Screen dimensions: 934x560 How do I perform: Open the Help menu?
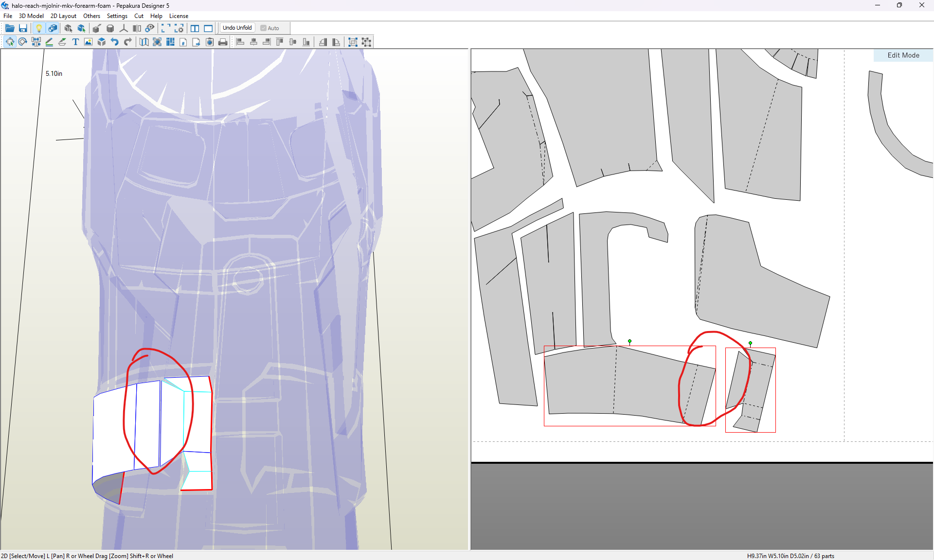[156, 16]
